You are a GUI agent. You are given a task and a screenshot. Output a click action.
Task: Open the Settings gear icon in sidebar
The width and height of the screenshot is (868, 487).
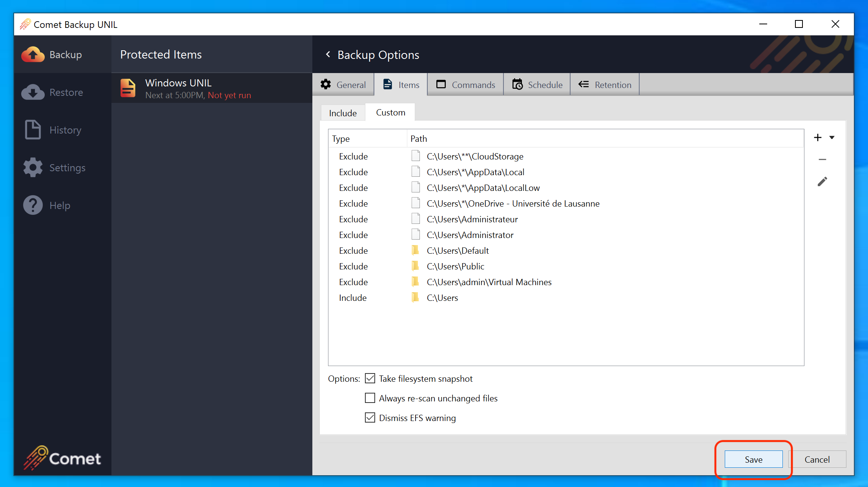click(33, 168)
